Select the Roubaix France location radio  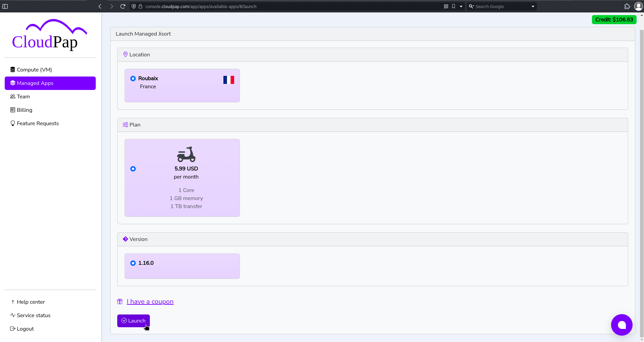(133, 79)
